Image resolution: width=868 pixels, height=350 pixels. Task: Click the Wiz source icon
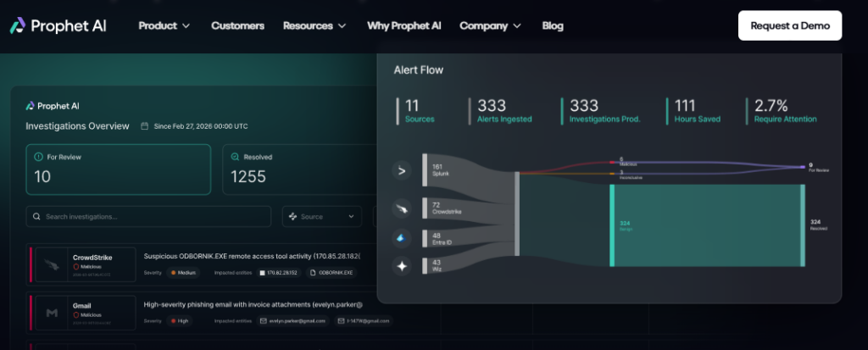tap(402, 266)
